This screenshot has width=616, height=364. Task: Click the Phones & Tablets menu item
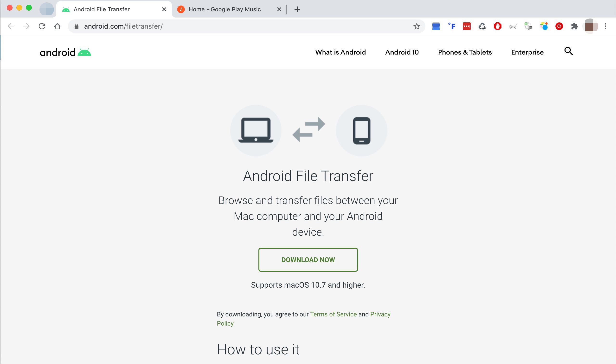tap(465, 52)
